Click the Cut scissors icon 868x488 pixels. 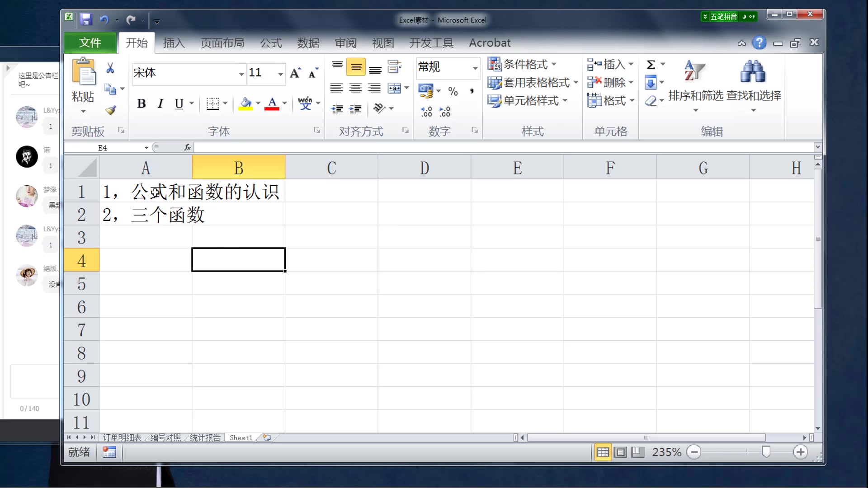pyautogui.click(x=110, y=68)
